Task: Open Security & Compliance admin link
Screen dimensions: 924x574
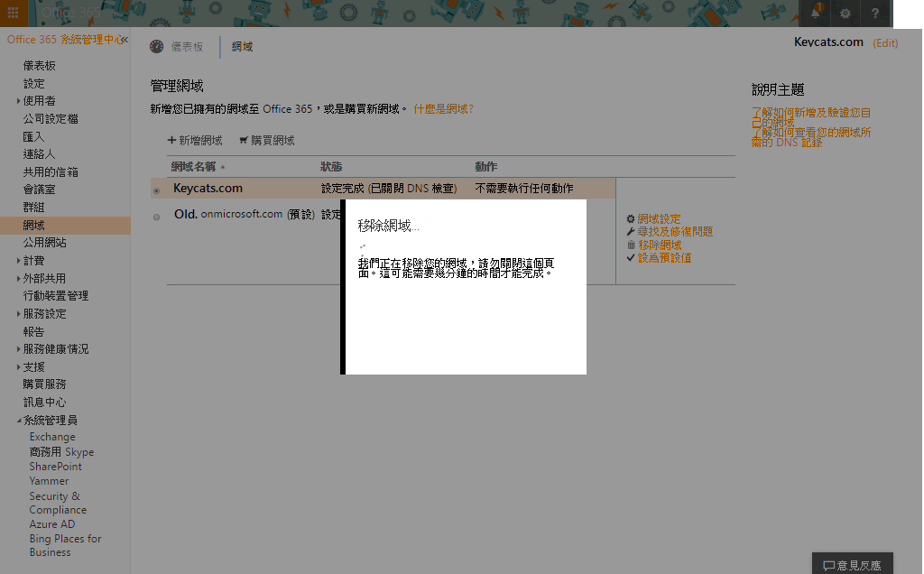Action: pyautogui.click(x=58, y=503)
